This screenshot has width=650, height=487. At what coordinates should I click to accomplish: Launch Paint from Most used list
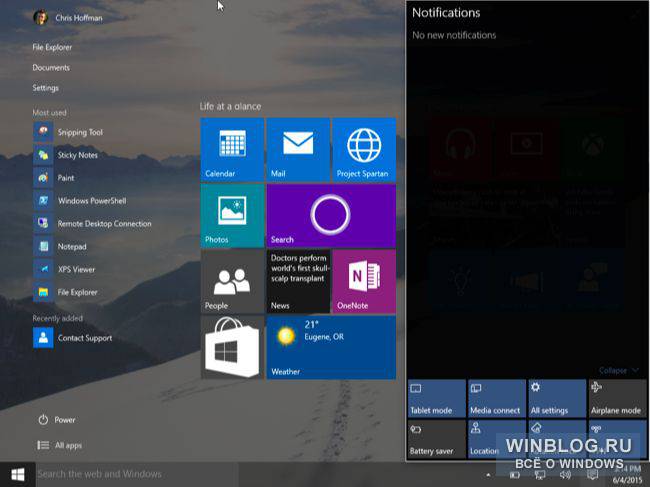click(x=54, y=178)
